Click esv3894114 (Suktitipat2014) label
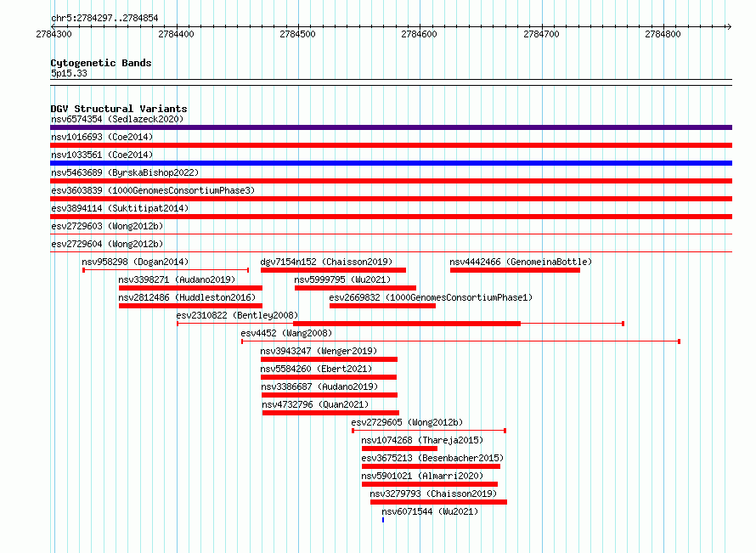756x553 pixels. coord(120,208)
